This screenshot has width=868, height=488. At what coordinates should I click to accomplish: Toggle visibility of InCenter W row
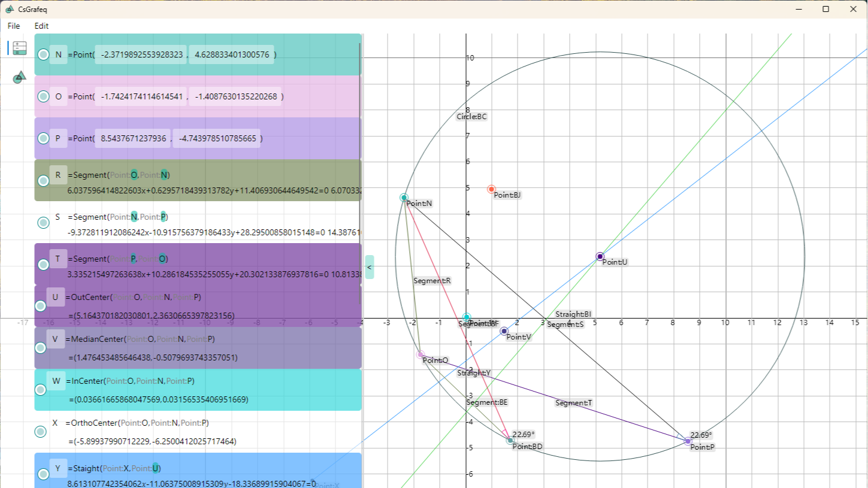click(40, 390)
